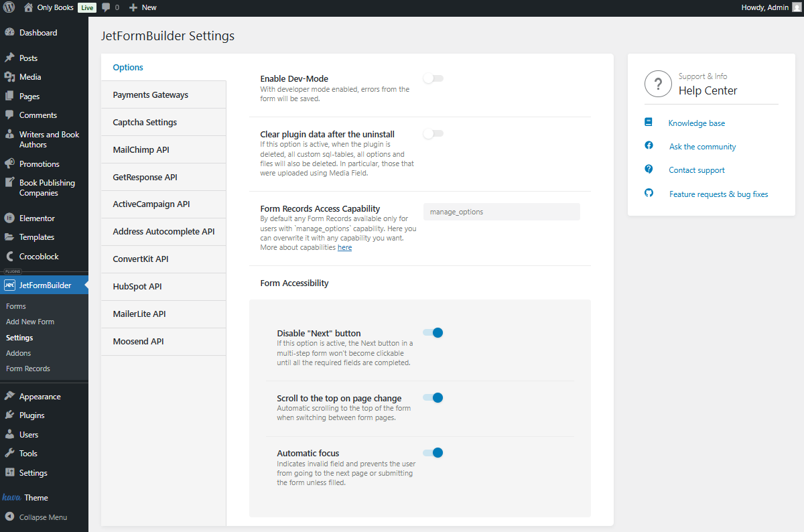Turn on clear plugin data after uninstall
Image resolution: width=804 pixels, height=532 pixels.
(433, 133)
